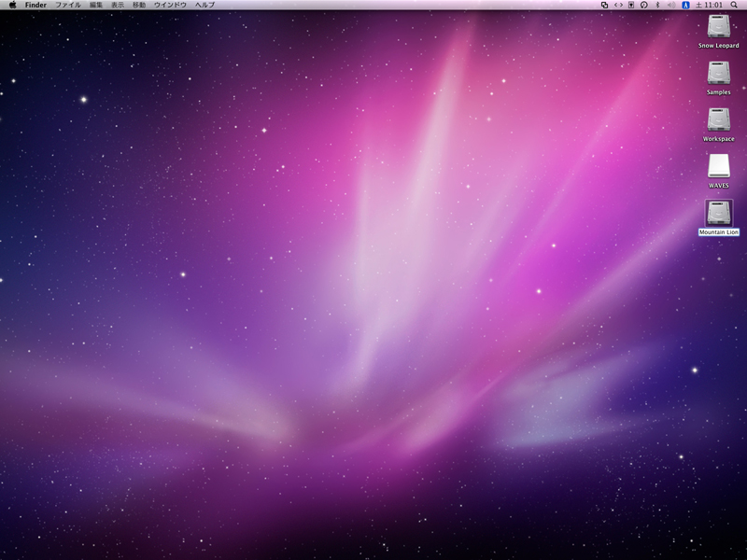
Task: Open the 表示 menu
Action: pos(118,5)
